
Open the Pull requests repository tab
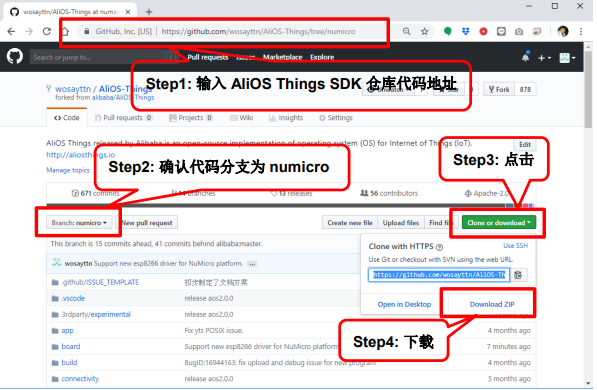point(123,118)
